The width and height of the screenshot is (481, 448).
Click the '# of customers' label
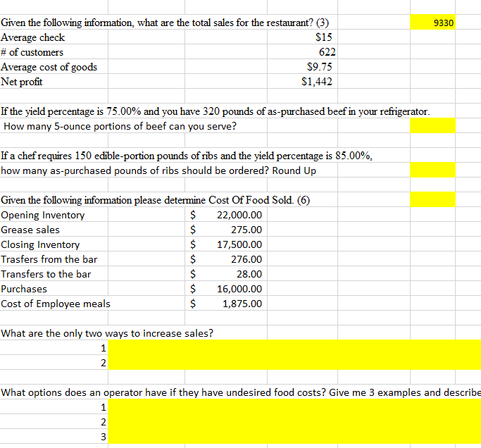pyautogui.click(x=32, y=52)
